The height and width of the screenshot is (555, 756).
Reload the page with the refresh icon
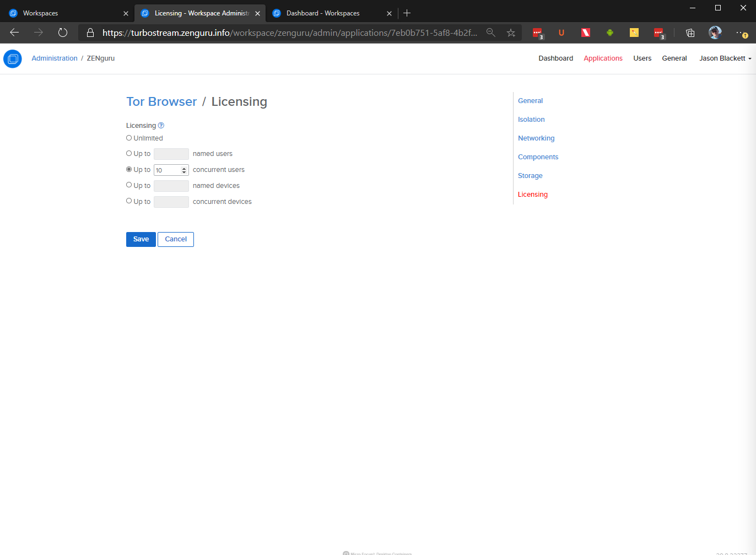(63, 33)
